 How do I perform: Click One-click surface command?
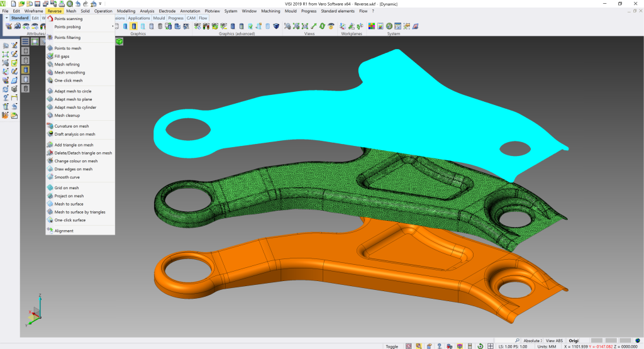70,220
